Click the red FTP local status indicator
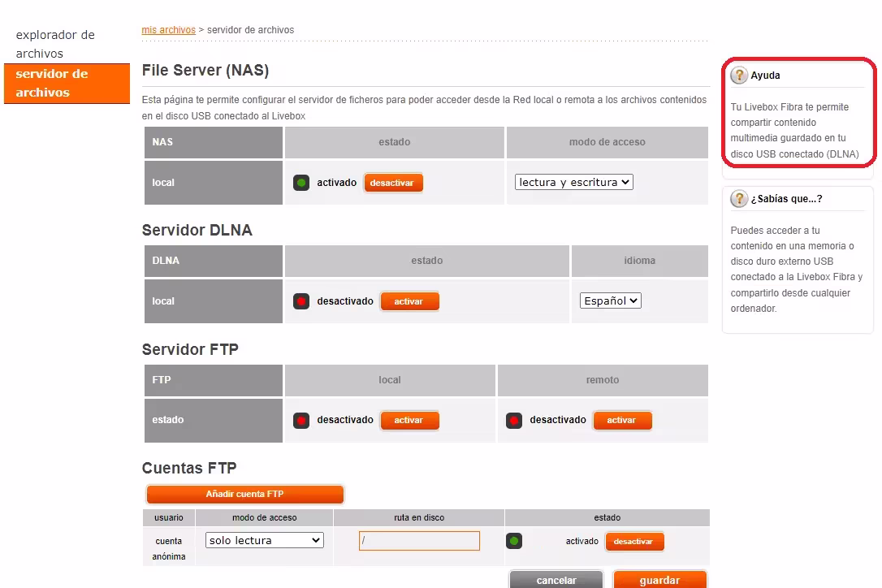 [x=301, y=421]
